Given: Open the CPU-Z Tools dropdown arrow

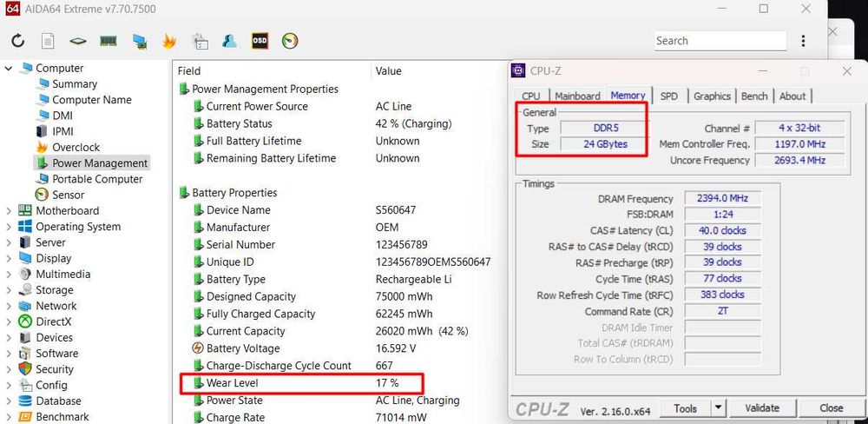Looking at the screenshot, I should pyautogui.click(x=718, y=408).
